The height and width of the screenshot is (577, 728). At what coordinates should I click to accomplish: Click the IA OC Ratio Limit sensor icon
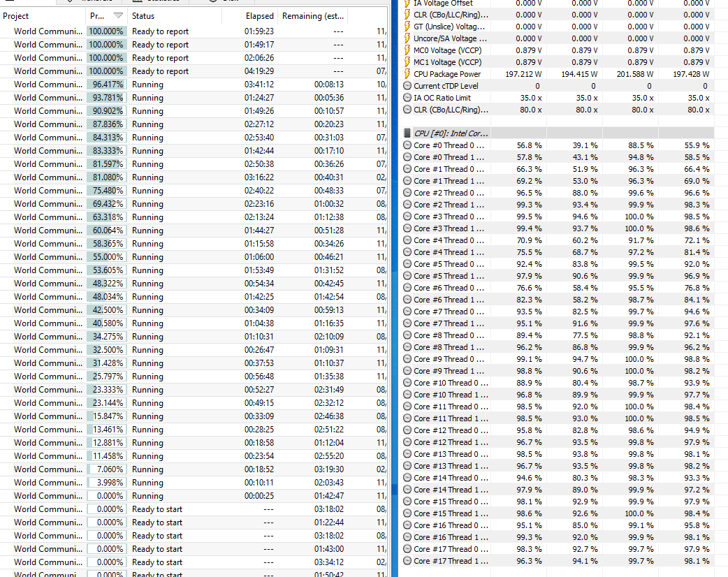[x=407, y=98]
